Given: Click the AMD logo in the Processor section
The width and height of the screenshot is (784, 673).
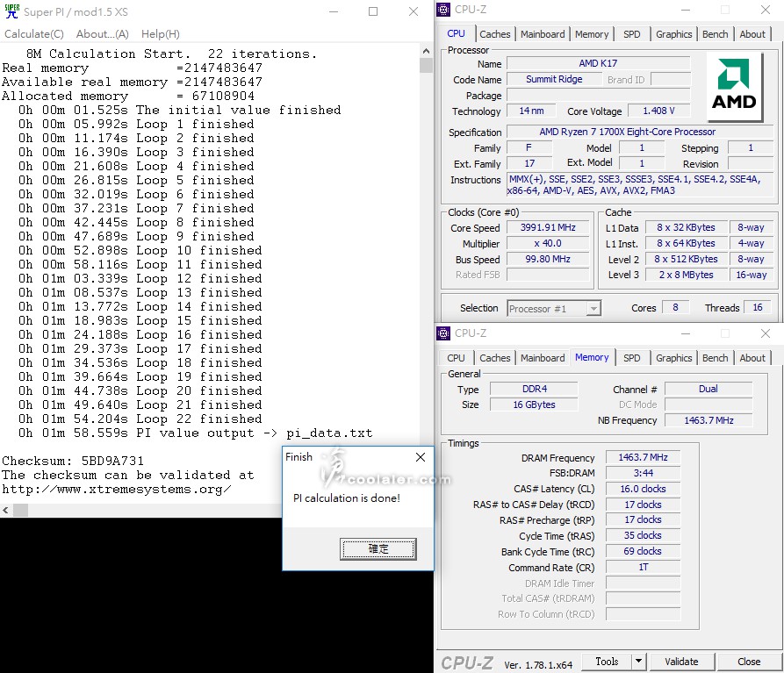Looking at the screenshot, I should coord(733,85).
